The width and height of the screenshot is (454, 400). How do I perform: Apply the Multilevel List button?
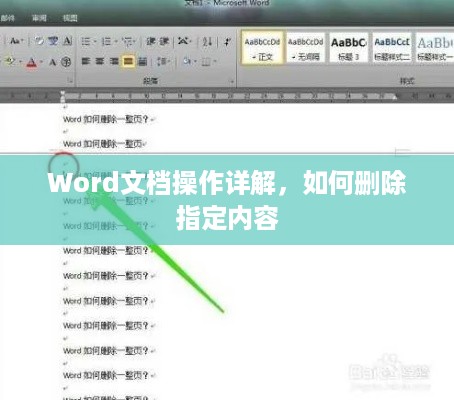coord(127,41)
